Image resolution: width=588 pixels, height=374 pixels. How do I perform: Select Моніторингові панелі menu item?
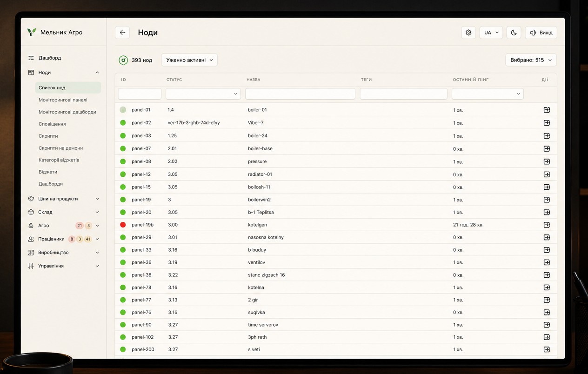(63, 100)
